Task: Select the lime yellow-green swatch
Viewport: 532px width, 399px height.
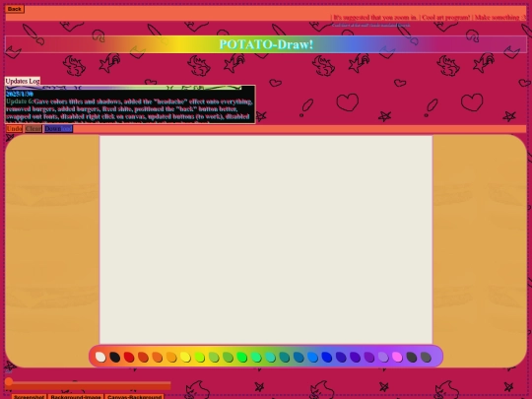Action: tap(199, 357)
